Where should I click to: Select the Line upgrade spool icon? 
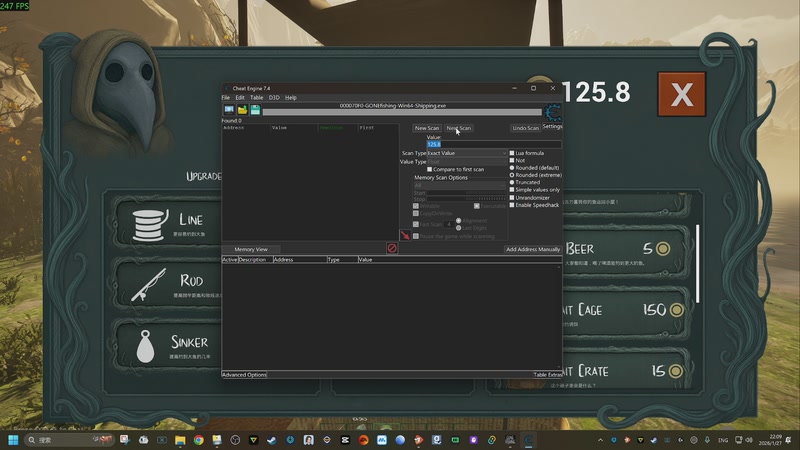pos(149,224)
